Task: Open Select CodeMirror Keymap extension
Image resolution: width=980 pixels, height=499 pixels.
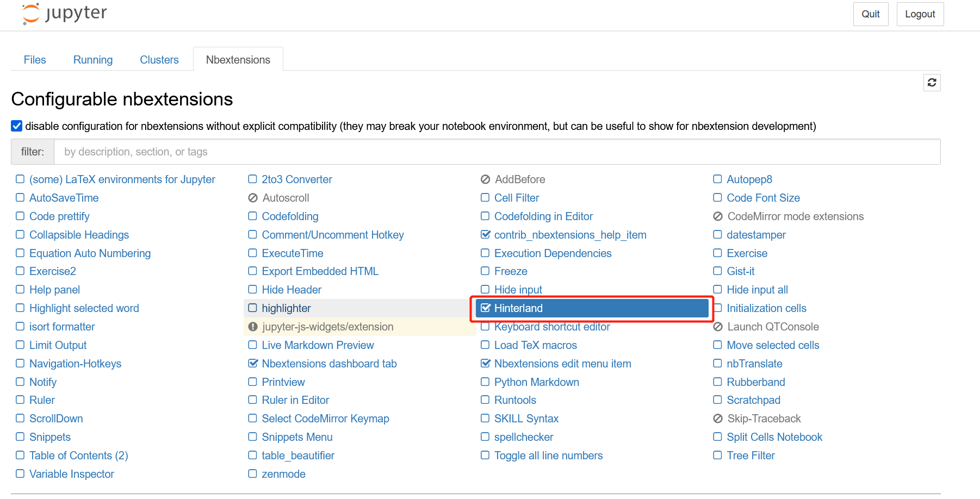Action: (326, 419)
